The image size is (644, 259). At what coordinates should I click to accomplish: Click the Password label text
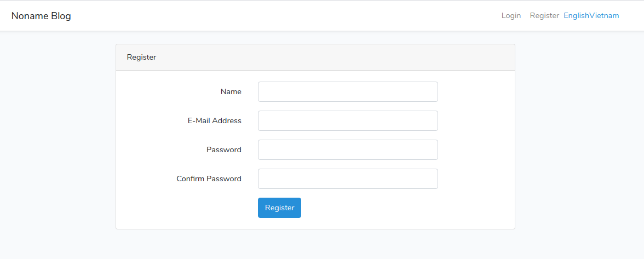click(223, 150)
